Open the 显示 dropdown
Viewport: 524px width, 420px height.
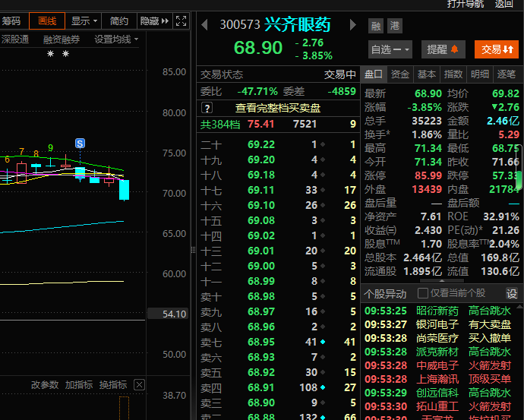pyautogui.click(x=84, y=21)
